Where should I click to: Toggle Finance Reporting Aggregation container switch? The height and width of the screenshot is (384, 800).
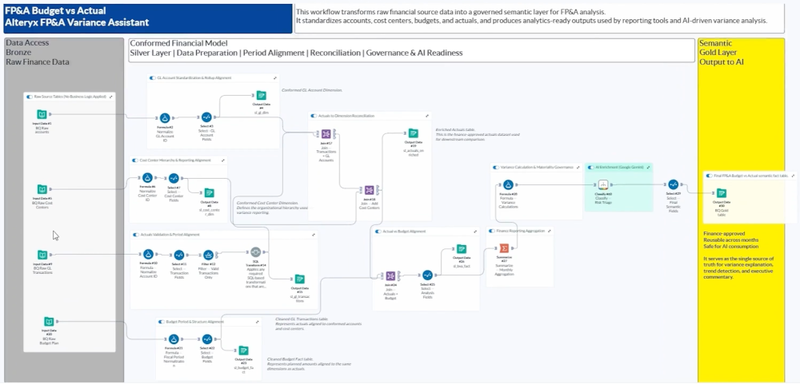[x=492, y=231]
